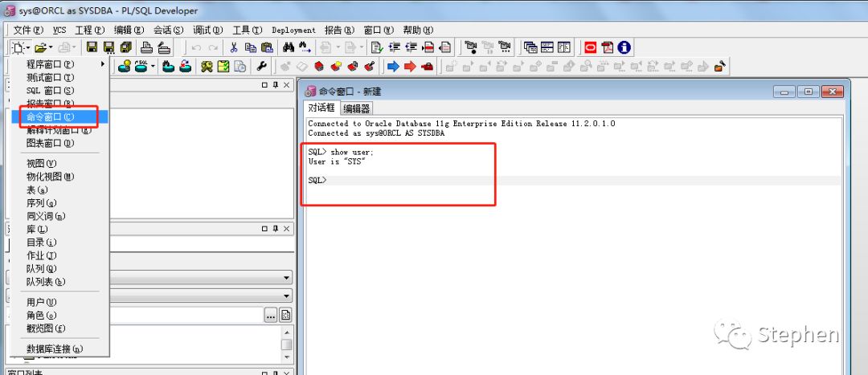Open the Open-folder dropdown arrow
868x375 pixels.
(51, 48)
